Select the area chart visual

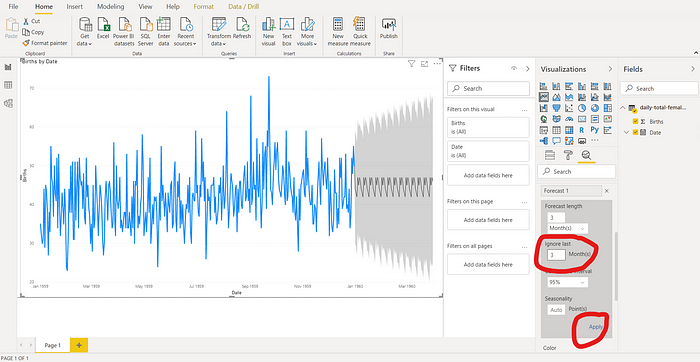(556, 97)
